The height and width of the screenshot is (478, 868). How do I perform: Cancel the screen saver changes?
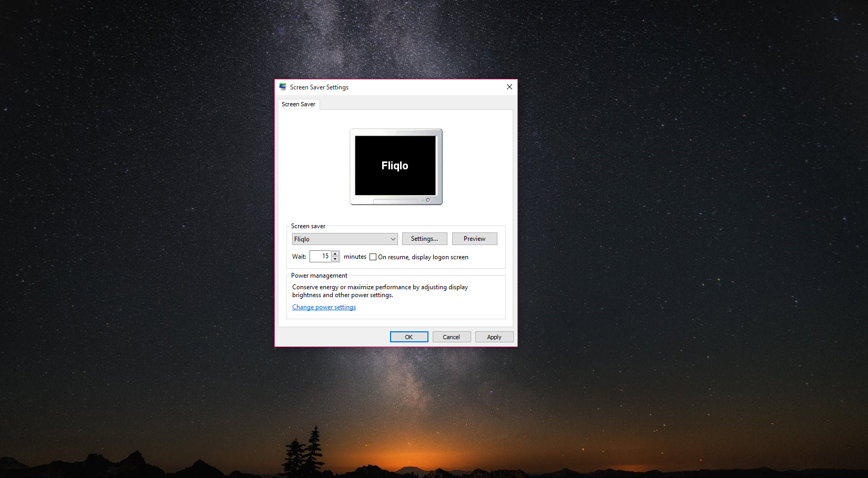[451, 337]
